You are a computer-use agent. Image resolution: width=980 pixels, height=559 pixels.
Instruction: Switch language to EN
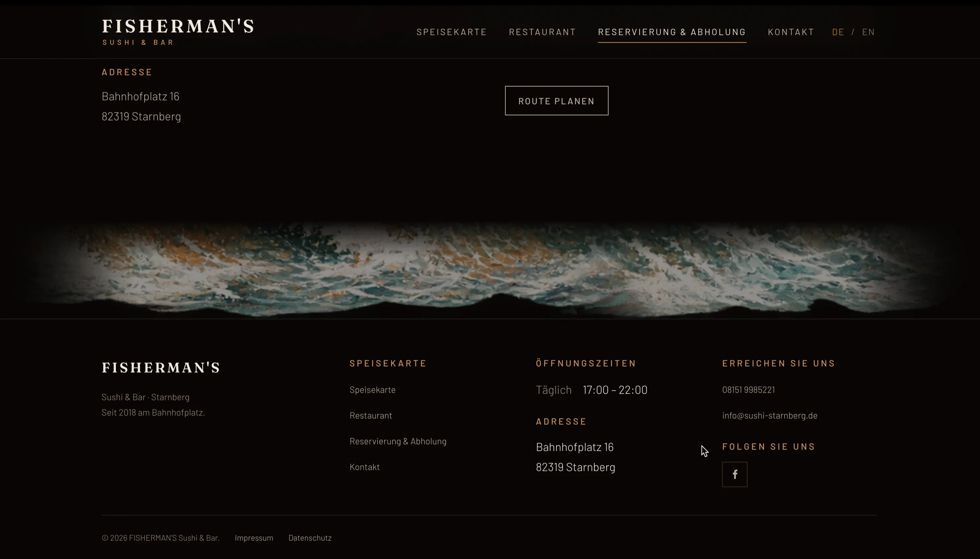click(868, 32)
